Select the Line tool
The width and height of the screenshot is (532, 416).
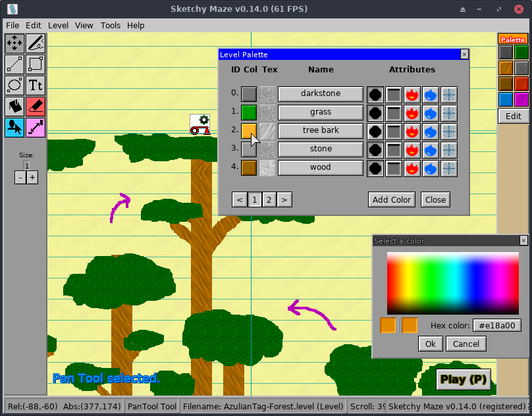click(14, 65)
